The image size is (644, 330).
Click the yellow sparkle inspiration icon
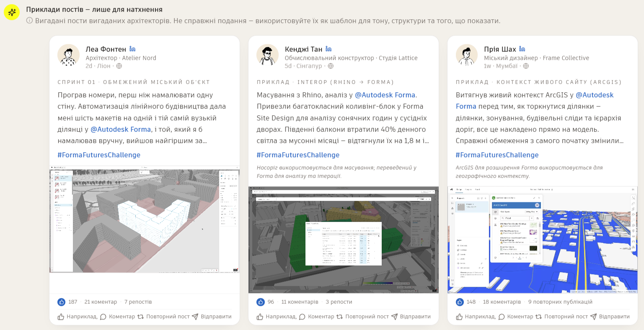tap(12, 13)
